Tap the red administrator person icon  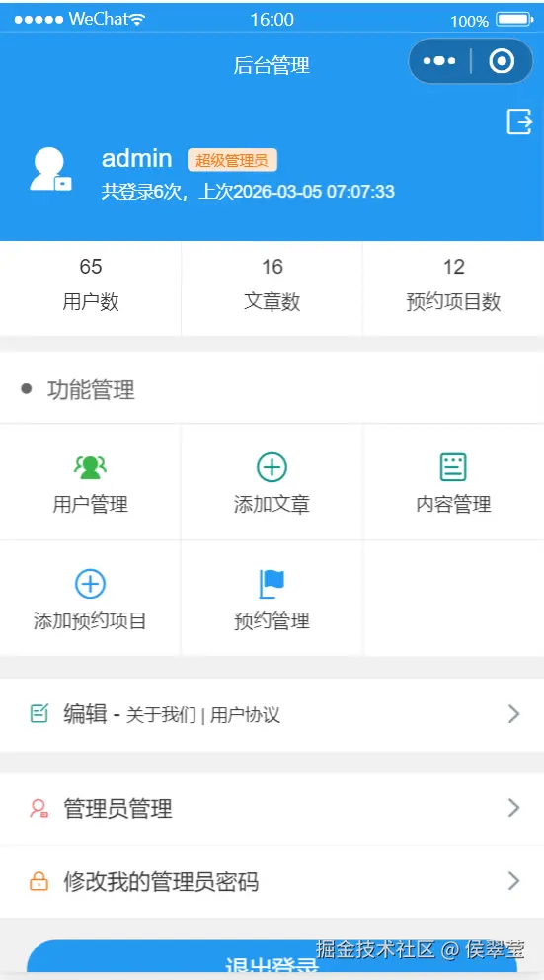[x=39, y=809]
